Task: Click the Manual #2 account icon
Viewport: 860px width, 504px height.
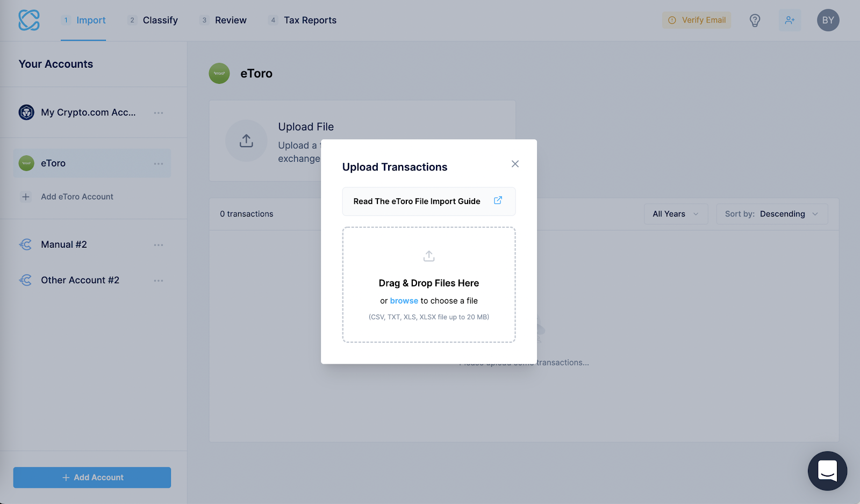Action: click(25, 244)
